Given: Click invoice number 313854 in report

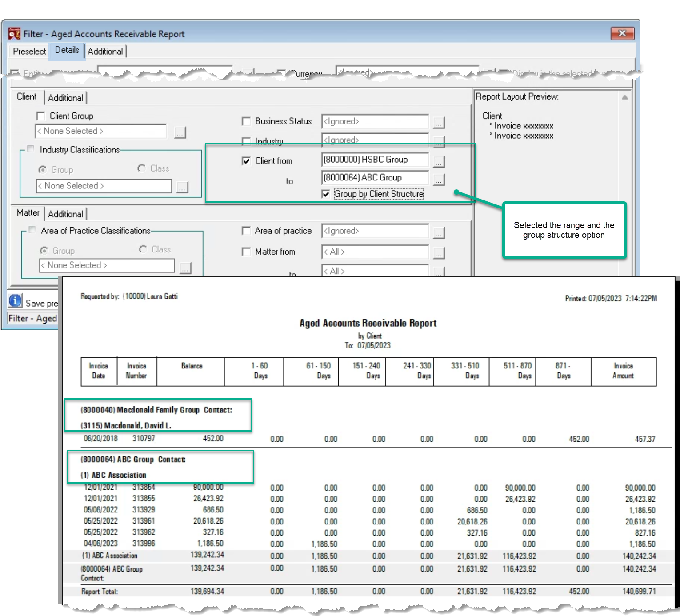Looking at the screenshot, I should (x=144, y=487).
